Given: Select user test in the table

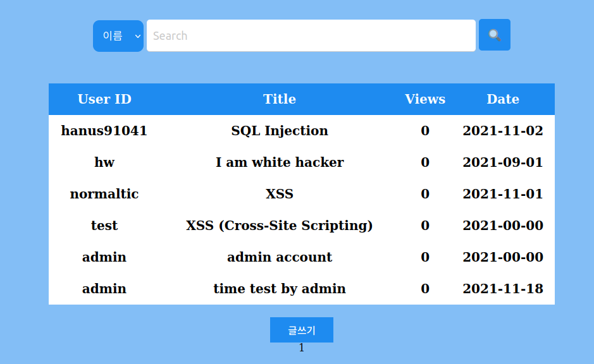Looking at the screenshot, I should (104, 226).
